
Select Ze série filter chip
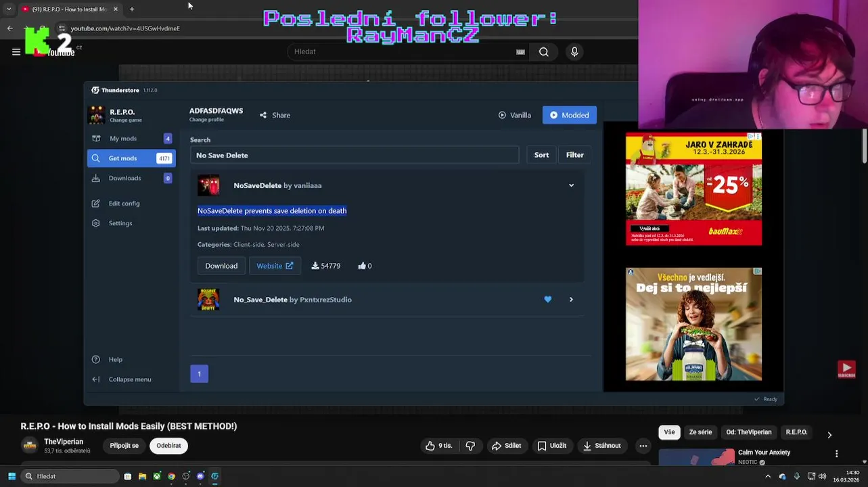pyautogui.click(x=700, y=432)
